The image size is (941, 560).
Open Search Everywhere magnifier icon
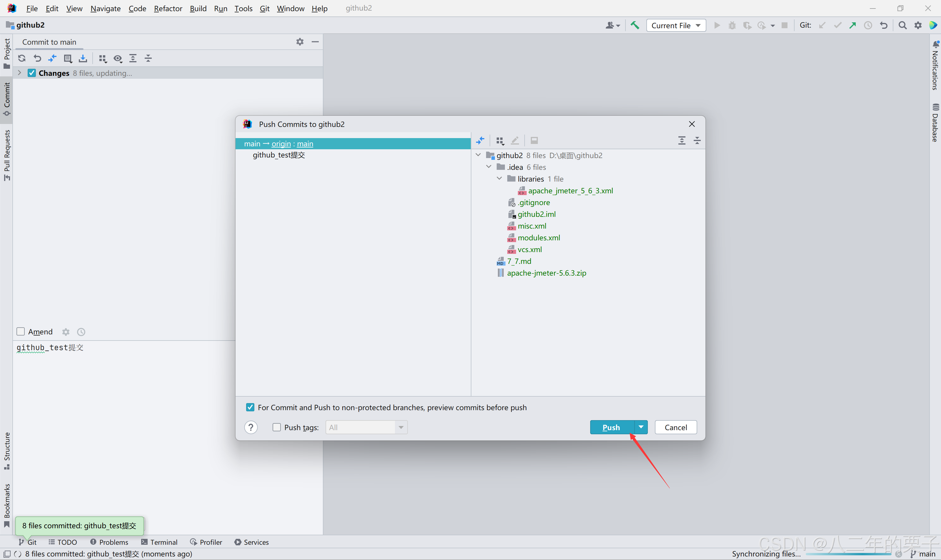pos(902,25)
